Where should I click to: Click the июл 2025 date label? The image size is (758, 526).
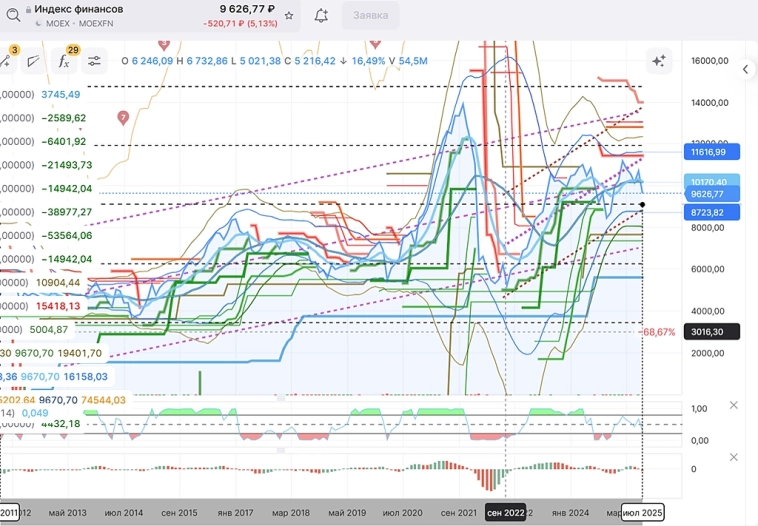[x=642, y=513]
